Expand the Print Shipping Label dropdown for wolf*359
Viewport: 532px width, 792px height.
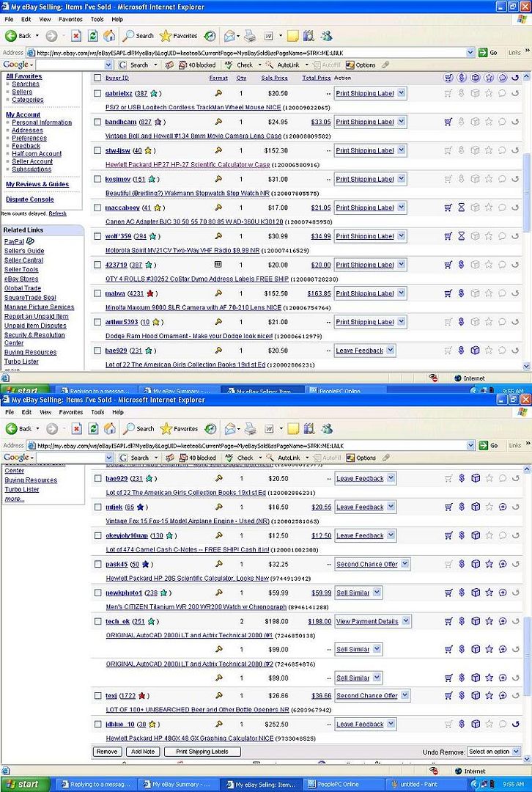402,236
